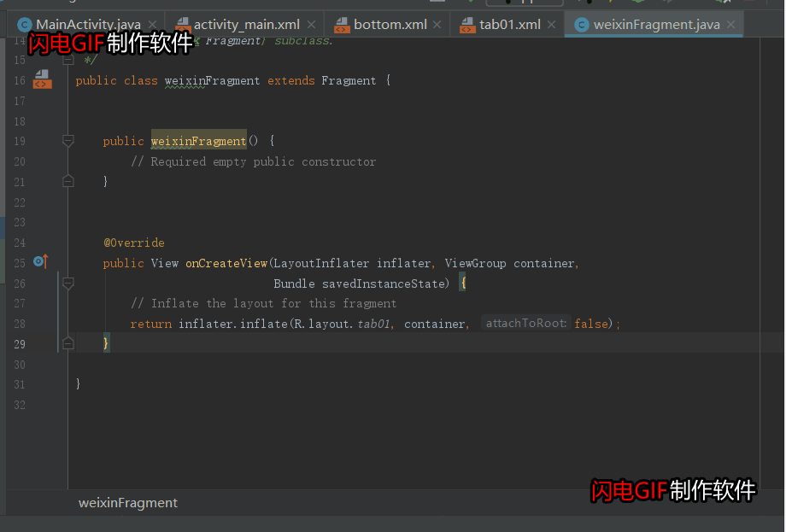Screen dimensions: 786x532
Task: Click the related XML file gutter icon on line 16
Action: [x=42, y=79]
